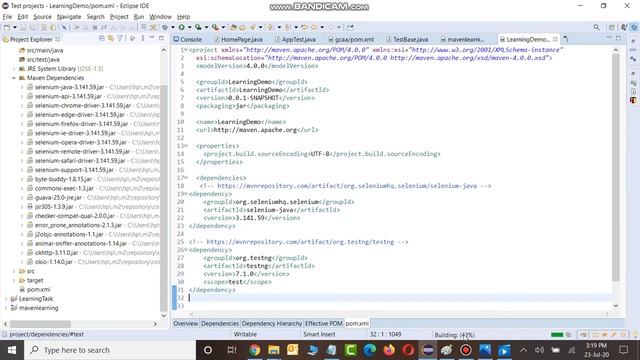The width and height of the screenshot is (640, 360).
Task: Expand the src folder node
Action: pyautogui.click(x=14, y=271)
